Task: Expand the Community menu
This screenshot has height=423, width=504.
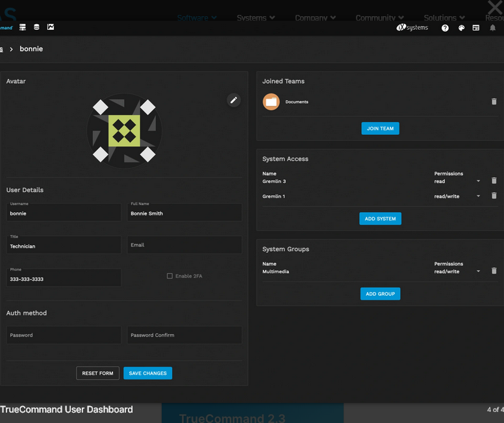Action: [x=379, y=18]
